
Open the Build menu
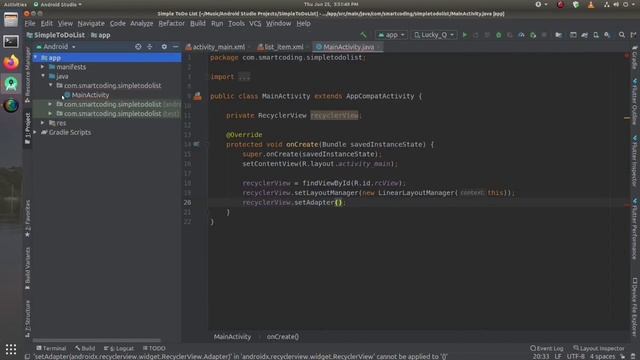[x=198, y=24]
